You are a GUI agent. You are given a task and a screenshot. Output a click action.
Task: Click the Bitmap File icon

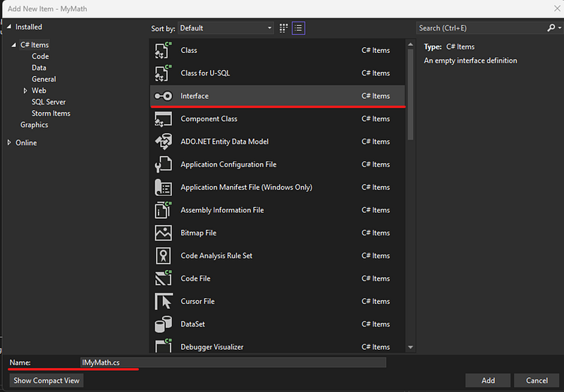[x=164, y=233]
